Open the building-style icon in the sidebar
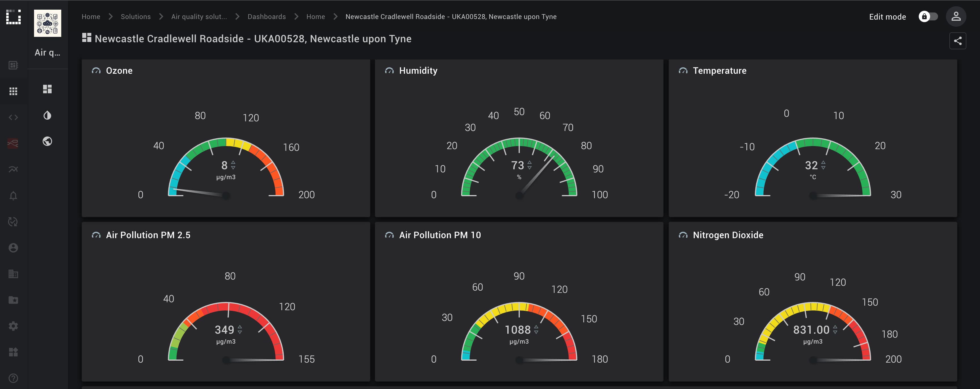The image size is (980, 389). tap(13, 274)
